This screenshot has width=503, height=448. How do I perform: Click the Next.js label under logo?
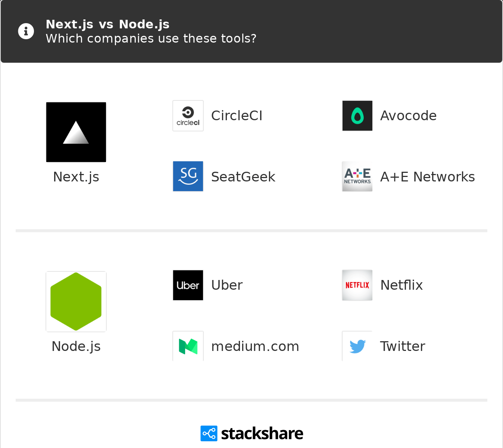click(76, 177)
